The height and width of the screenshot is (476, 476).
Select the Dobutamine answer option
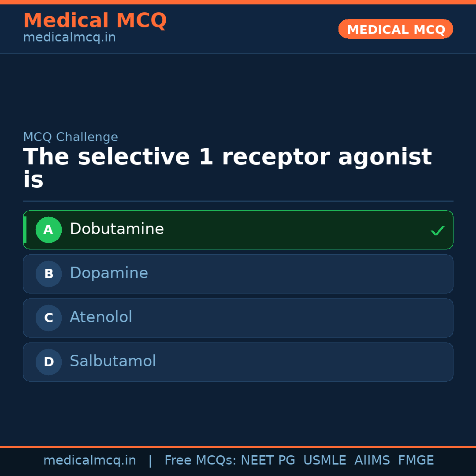click(238, 230)
